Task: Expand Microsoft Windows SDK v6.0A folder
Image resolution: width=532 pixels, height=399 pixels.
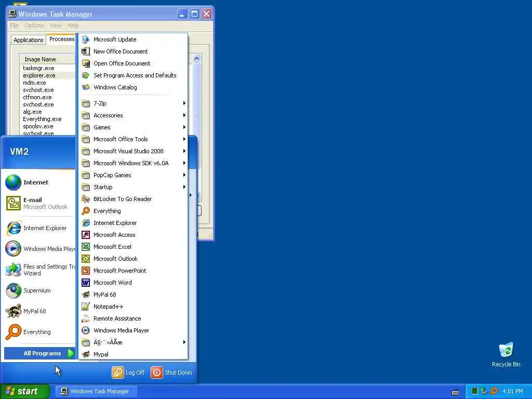Action: [133, 163]
